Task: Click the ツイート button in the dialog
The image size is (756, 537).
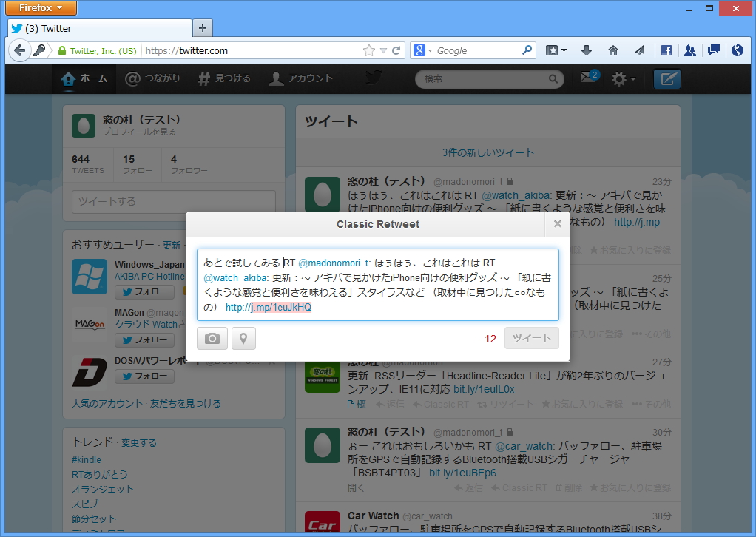Action: (x=531, y=338)
